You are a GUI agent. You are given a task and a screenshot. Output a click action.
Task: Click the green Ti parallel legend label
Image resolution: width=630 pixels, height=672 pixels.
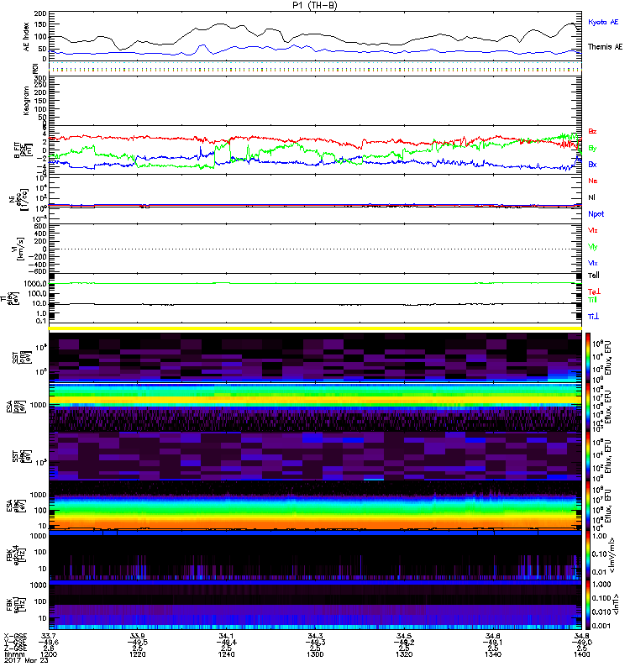[x=592, y=300]
